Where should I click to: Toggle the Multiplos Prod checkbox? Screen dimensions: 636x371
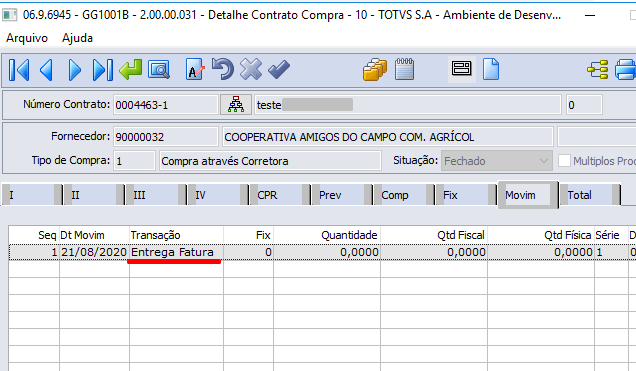(564, 161)
